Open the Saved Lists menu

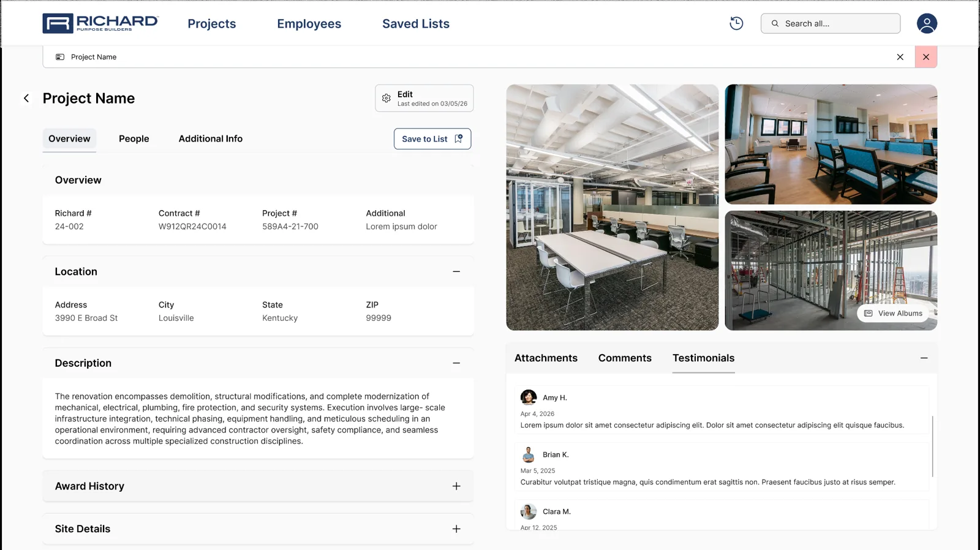click(x=416, y=23)
